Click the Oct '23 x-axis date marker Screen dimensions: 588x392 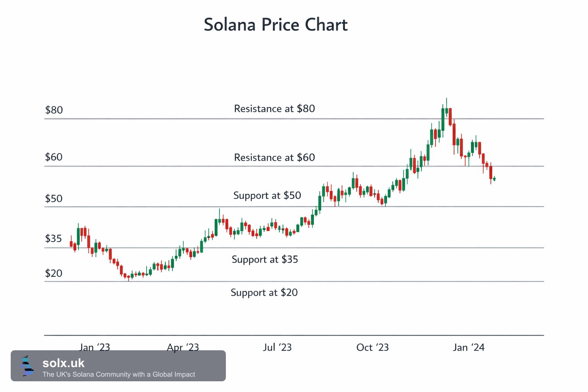point(372,347)
